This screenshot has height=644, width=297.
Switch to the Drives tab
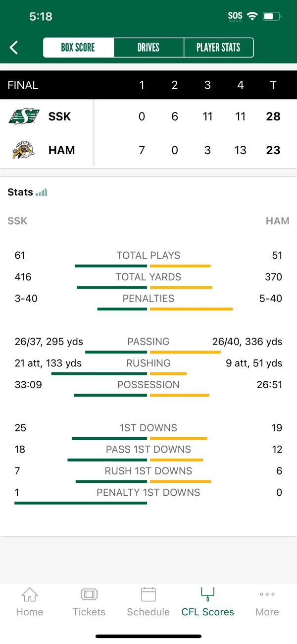coord(148,48)
